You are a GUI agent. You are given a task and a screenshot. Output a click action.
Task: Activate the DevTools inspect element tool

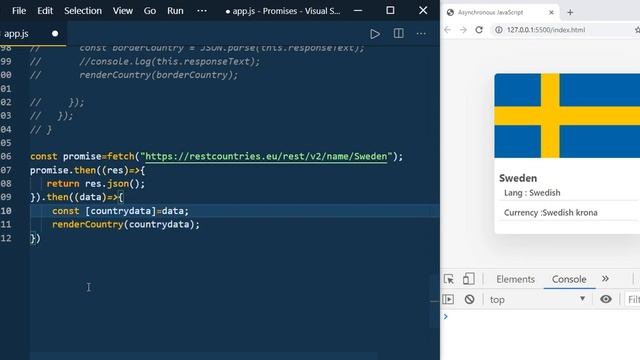tap(449, 279)
